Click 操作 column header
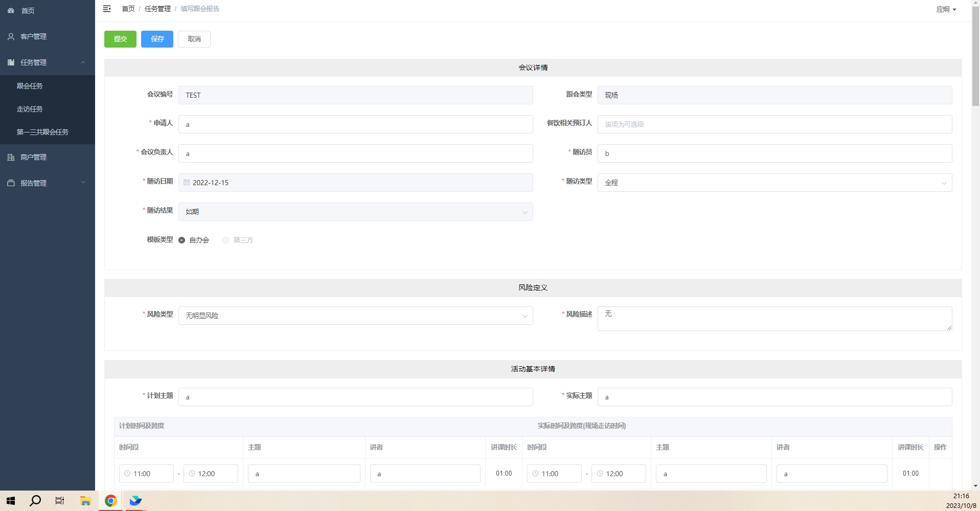The height and width of the screenshot is (511, 980). click(940, 447)
